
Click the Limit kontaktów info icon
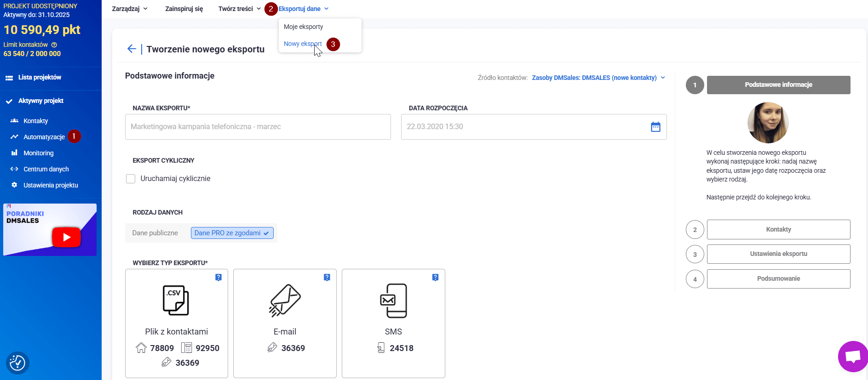coord(54,45)
